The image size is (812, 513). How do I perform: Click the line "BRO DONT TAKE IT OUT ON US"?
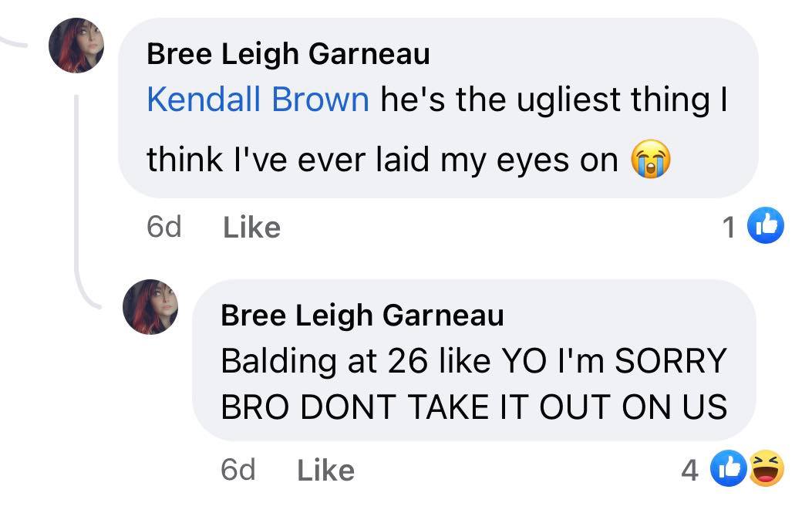(x=473, y=407)
